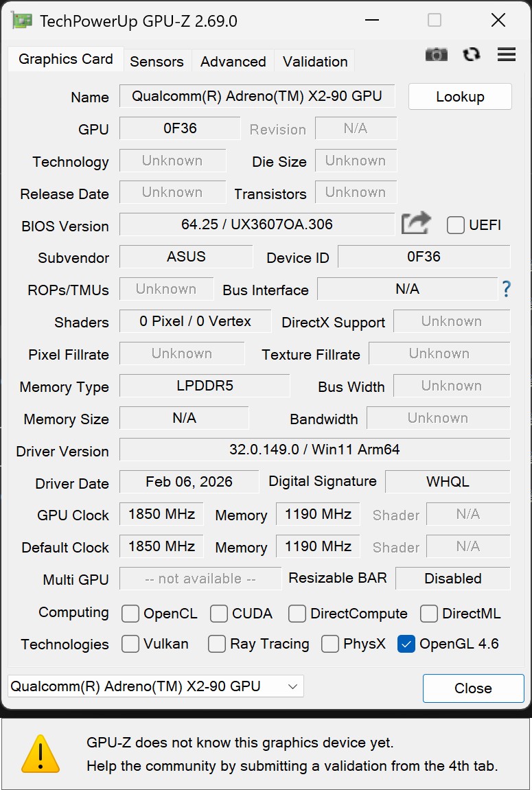Click the Bus Interface N/A field

pyautogui.click(x=407, y=289)
